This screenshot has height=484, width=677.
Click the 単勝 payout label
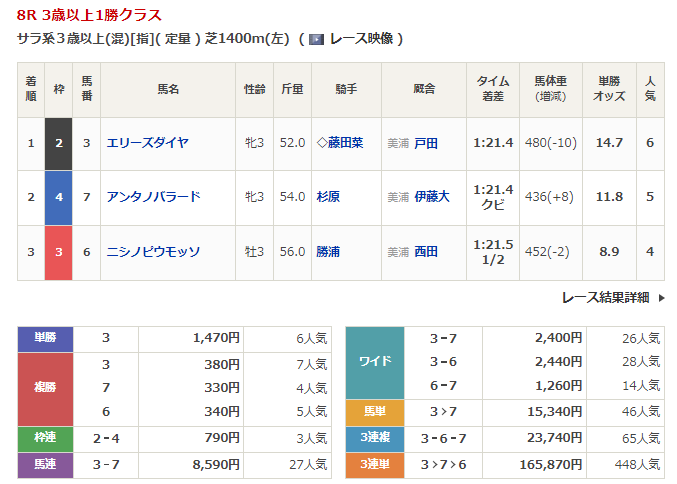(45, 338)
